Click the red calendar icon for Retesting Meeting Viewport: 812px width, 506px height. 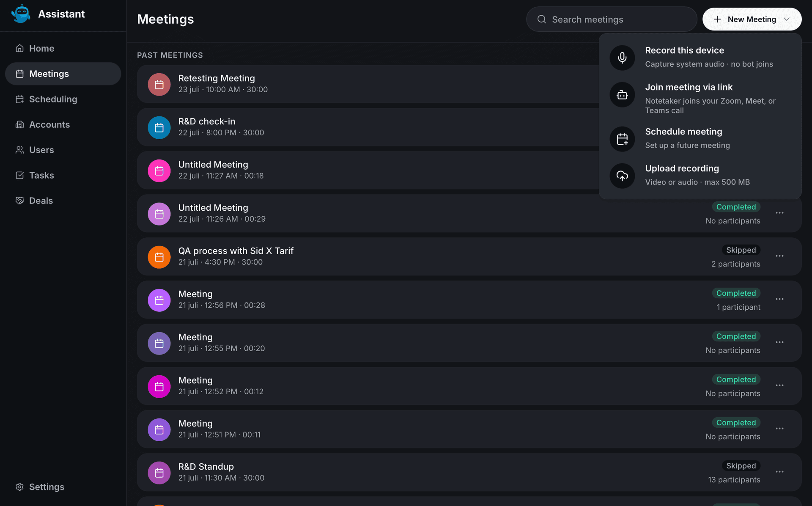(159, 84)
